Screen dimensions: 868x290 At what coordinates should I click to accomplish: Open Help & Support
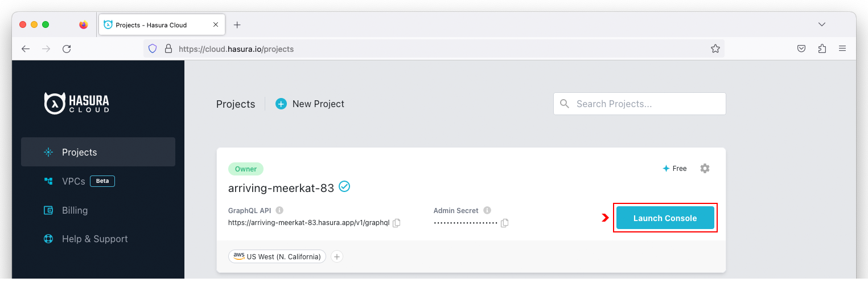coord(94,239)
